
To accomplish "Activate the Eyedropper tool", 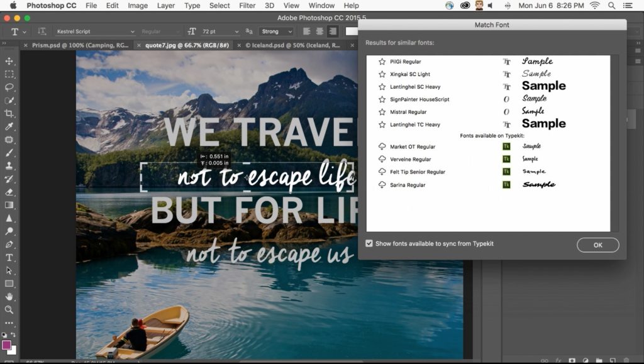I will 9,127.
